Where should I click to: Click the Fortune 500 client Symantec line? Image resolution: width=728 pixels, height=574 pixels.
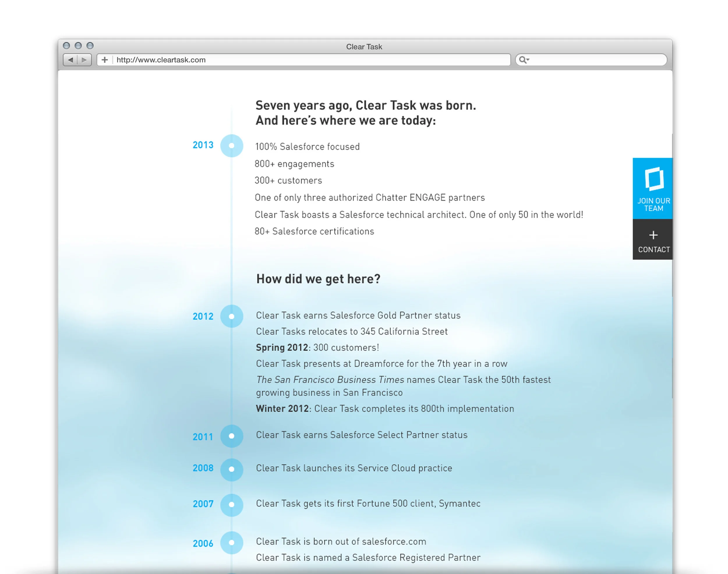click(x=368, y=504)
